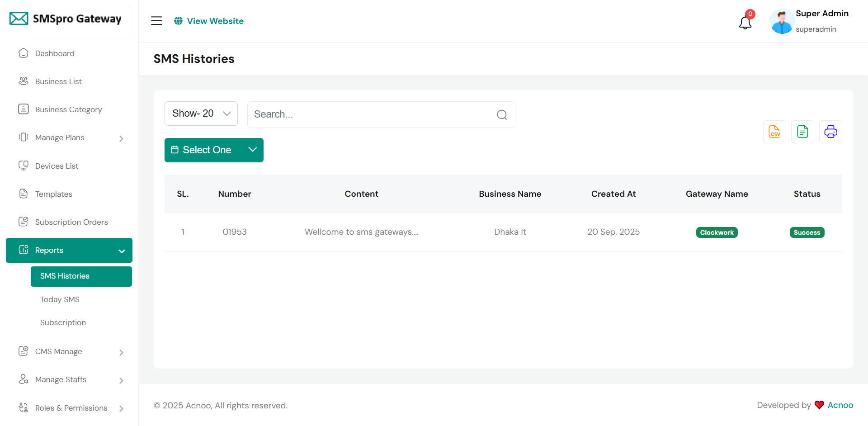
Task: Open the Show- 20 entries dropdown
Action: (x=201, y=114)
